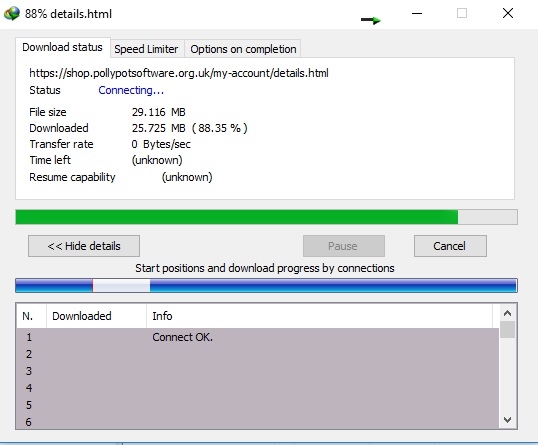Cancel the download
Viewport: 538px width, 445px height.
point(450,246)
